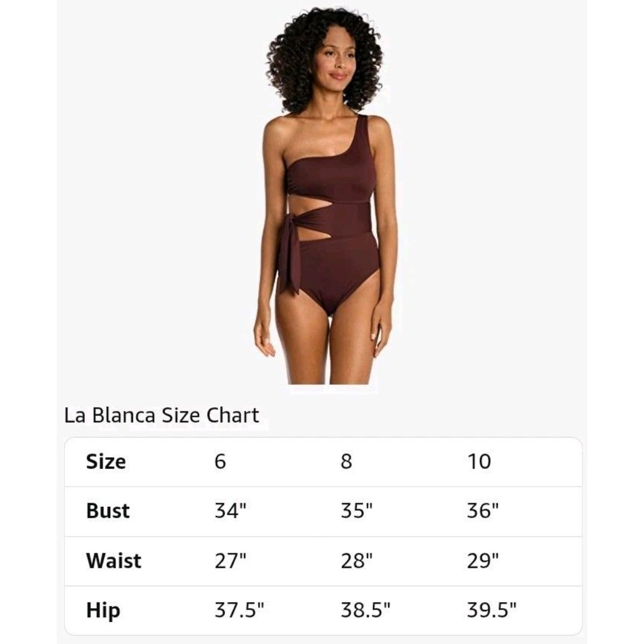Select the Size row label
Screen dimensions: 644x644
(x=106, y=462)
